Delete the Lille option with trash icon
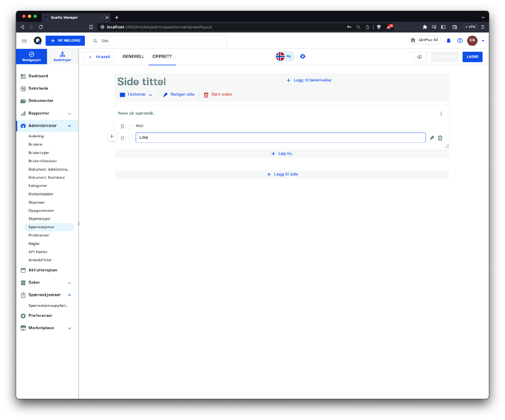This screenshot has width=505, height=420. pos(440,138)
